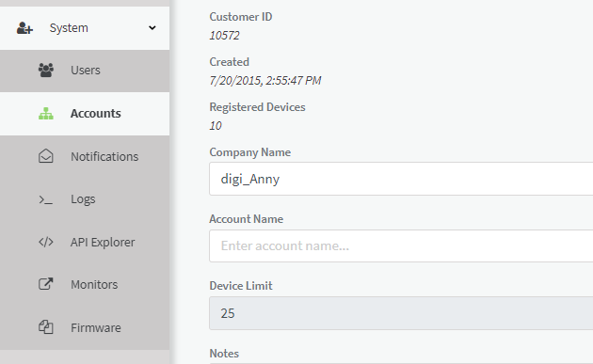Click the System user-plus icon
This screenshot has height=364, width=593.
point(24,28)
